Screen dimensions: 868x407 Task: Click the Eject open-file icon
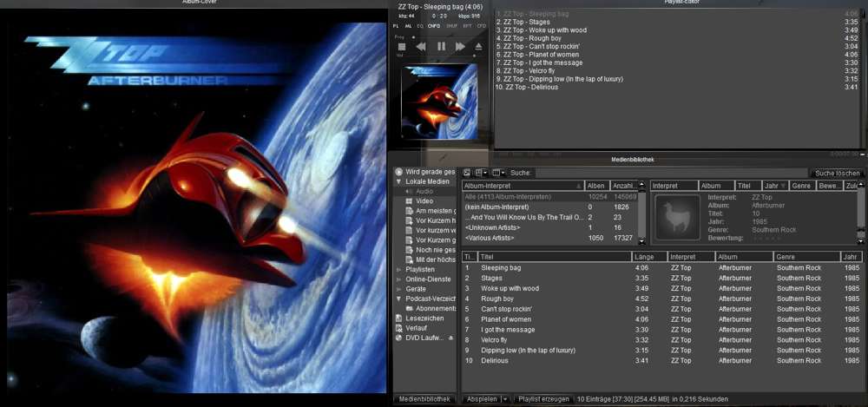tap(478, 47)
